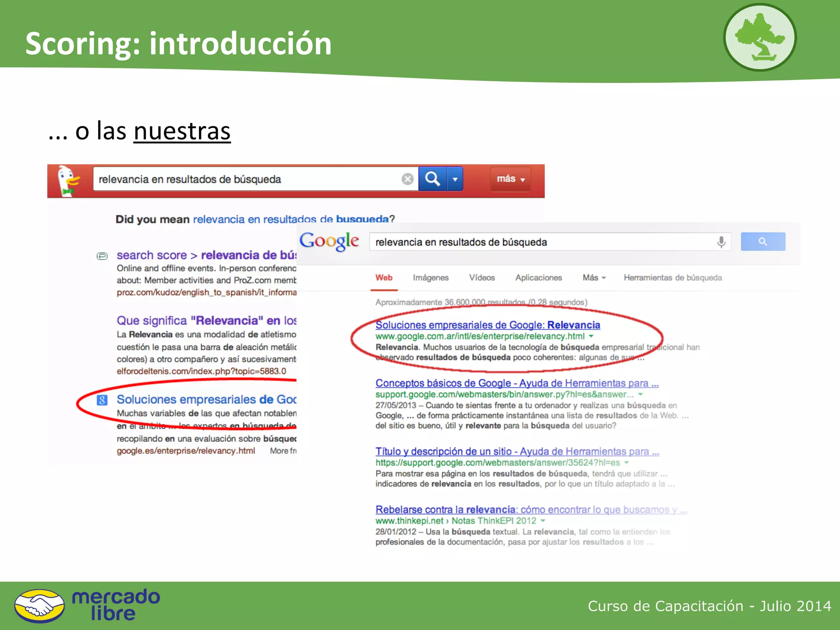Click the 'Scoring: introducción' slide title

tap(178, 43)
